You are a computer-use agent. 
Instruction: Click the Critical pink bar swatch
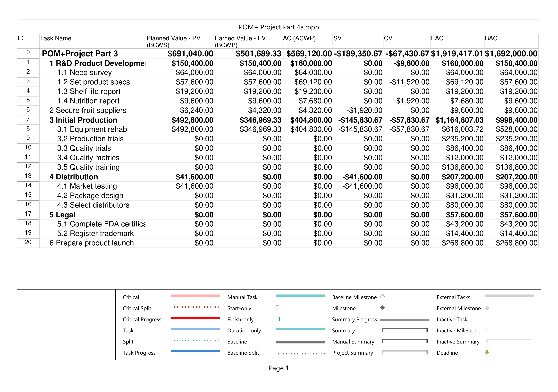click(195, 296)
